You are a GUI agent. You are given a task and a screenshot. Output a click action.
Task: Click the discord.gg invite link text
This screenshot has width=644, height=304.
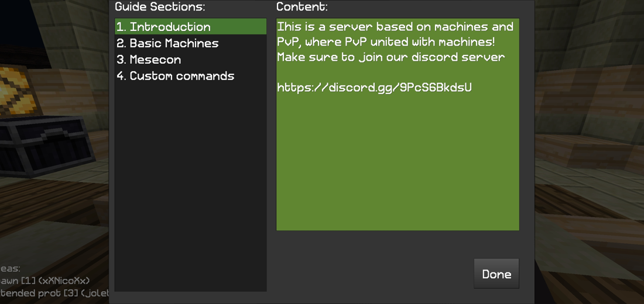click(x=374, y=88)
